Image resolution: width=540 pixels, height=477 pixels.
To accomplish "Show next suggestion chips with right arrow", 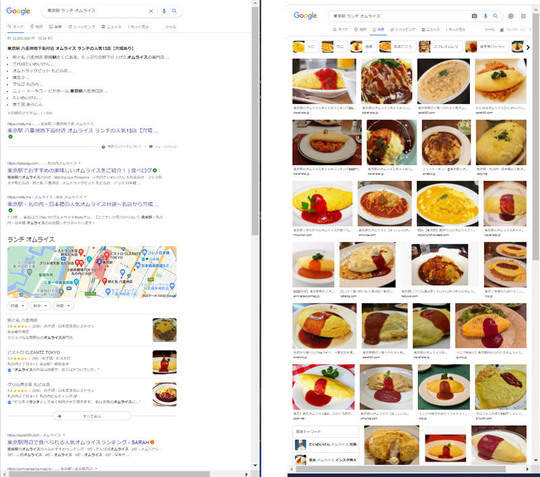I will point(528,47).
